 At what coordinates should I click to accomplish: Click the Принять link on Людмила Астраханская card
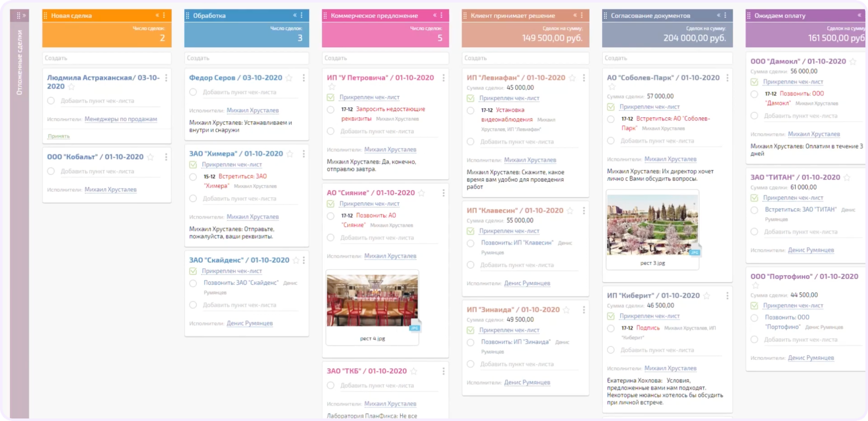coord(59,136)
